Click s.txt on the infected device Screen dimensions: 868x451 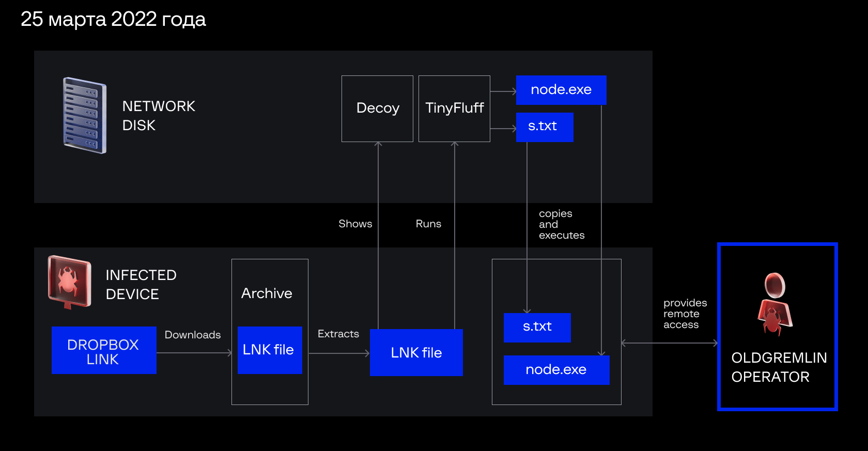point(537,327)
